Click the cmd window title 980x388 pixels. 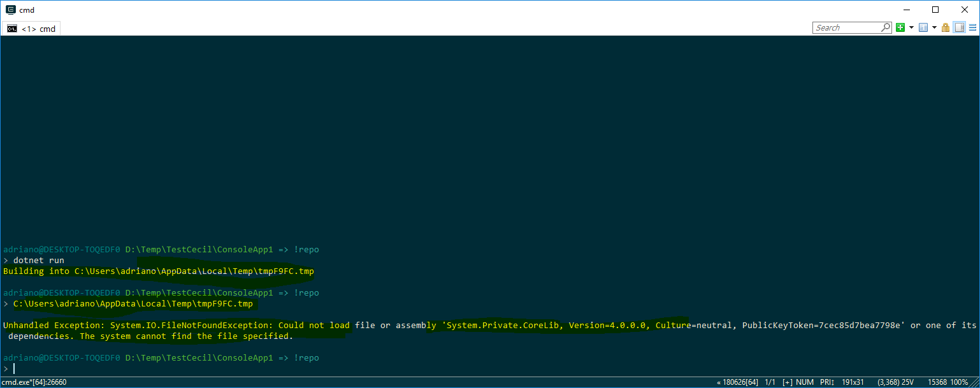tap(27, 10)
